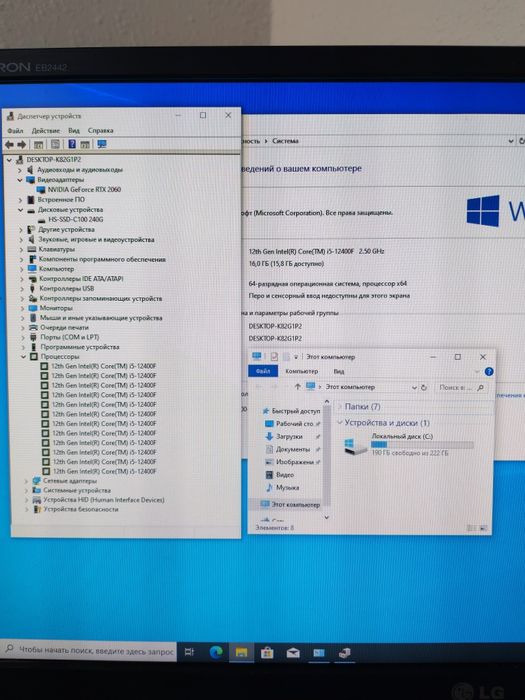Expand the Аудиовходы и аудиовыходы category
This screenshot has height=700, width=525.
tap(19, 170)
